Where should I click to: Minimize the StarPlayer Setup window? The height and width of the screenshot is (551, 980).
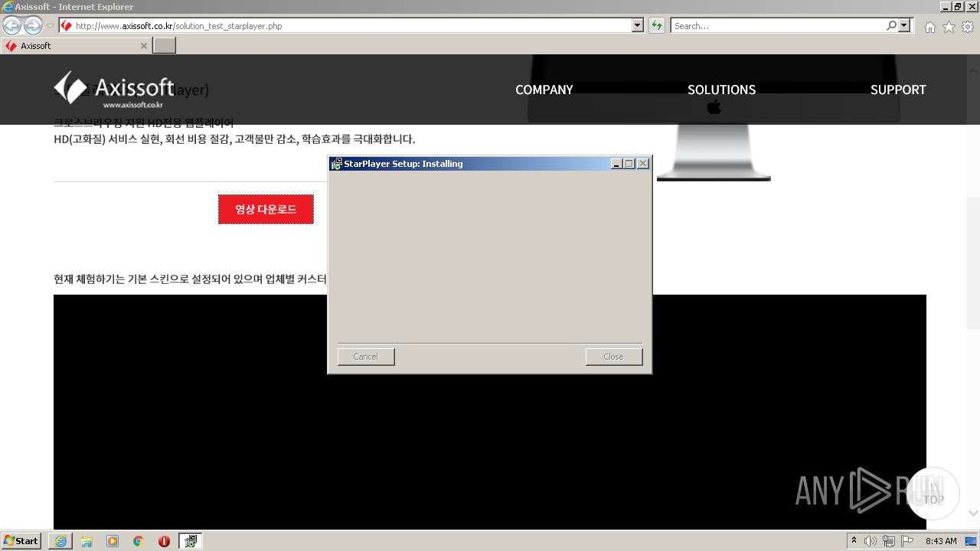point(616,164)
